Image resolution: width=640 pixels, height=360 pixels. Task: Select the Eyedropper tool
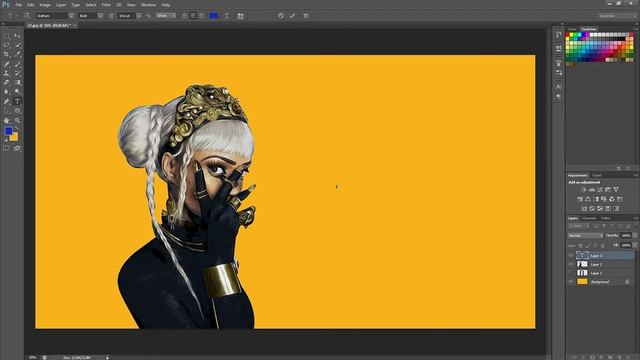point(17,55)
